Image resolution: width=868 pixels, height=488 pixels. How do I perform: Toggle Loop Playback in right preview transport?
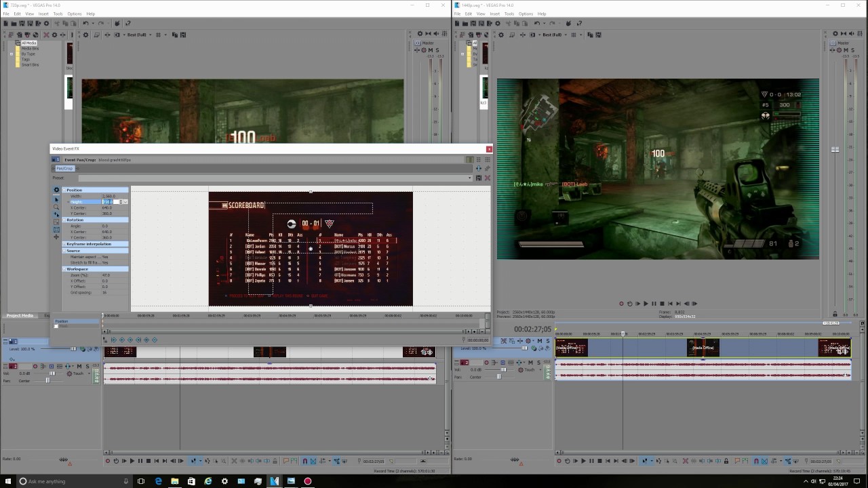pyautogui.click(x=630, y=304)
